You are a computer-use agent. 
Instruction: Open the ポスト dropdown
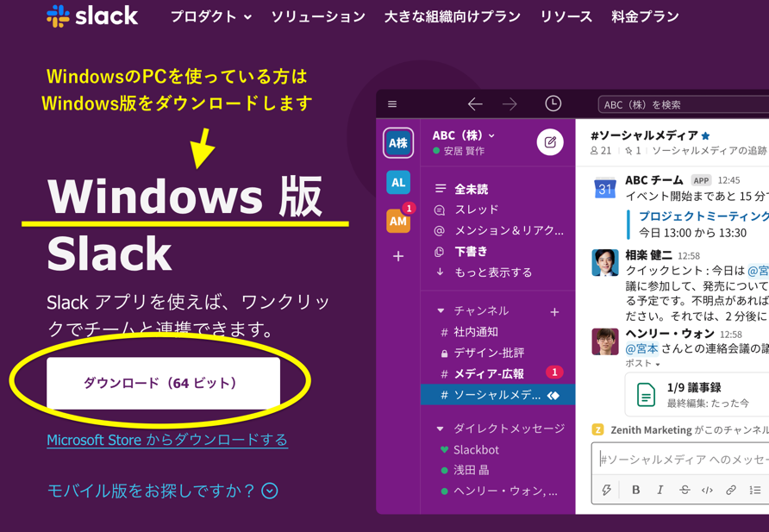pos(642,363)
